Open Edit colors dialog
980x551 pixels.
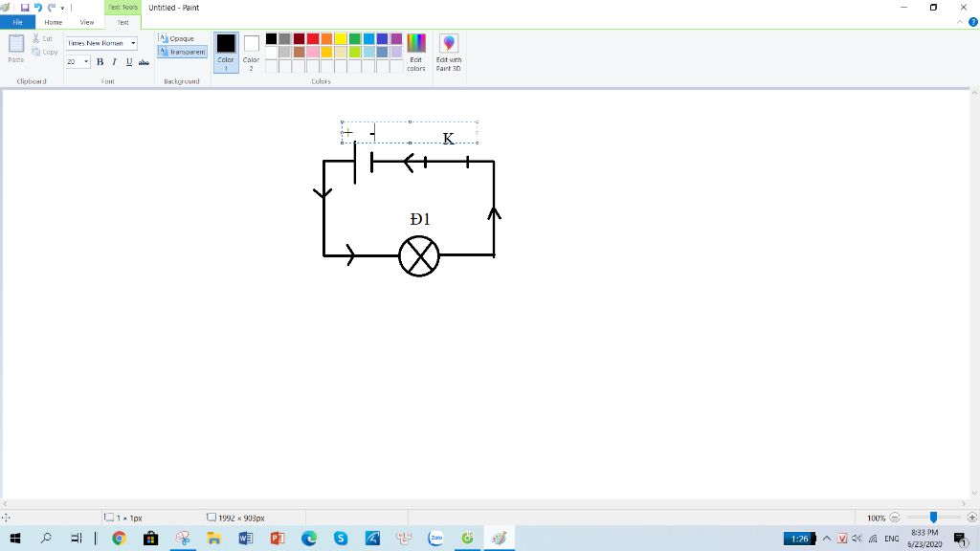416,53
